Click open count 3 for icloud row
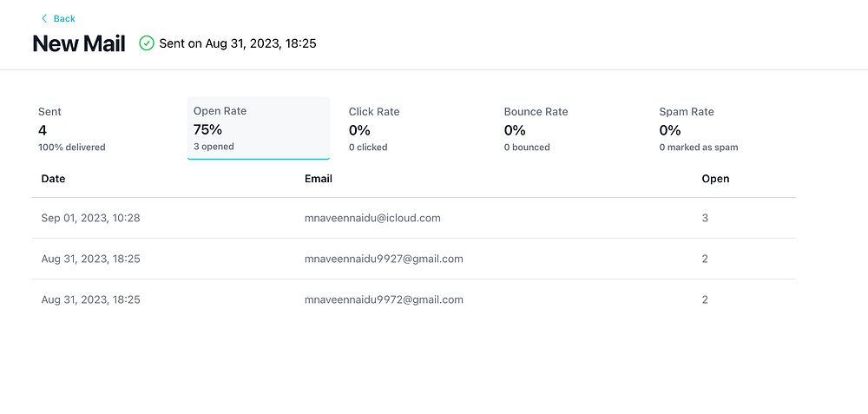Image resolution: width=868 pixels, height=414 pixels. (705, 218)
